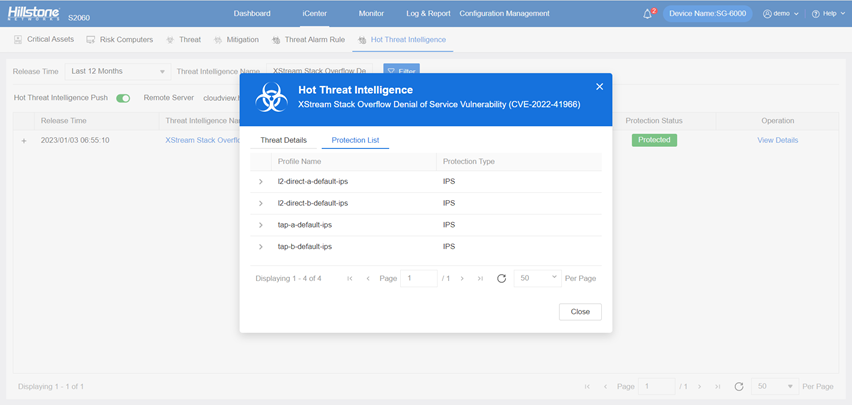The height and width of the screenshot is (405, 852).
Task: Open the 50 Per Page dropdown in dialog
Action: 537,278
